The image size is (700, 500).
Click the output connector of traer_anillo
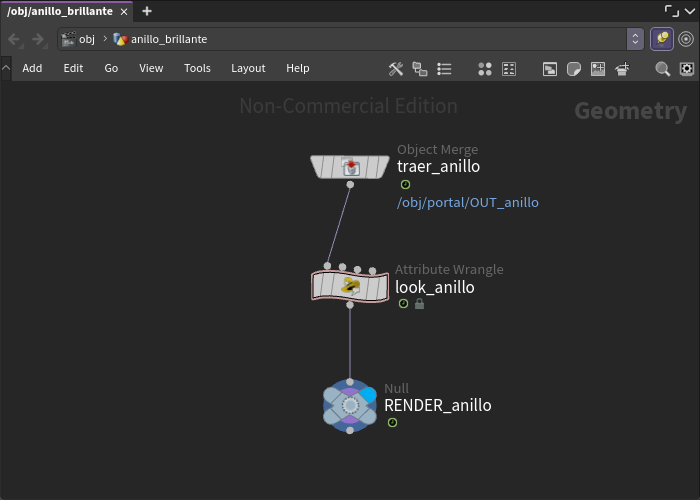[x=350, y=184]
